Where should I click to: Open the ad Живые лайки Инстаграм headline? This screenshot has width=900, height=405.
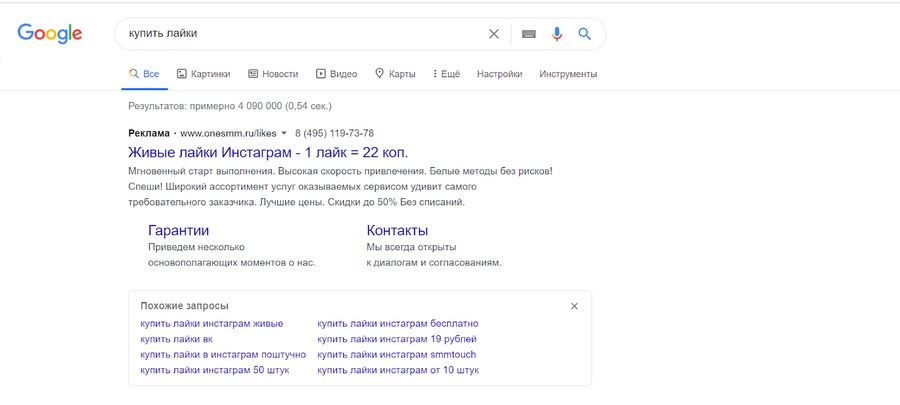click(268, 153)
